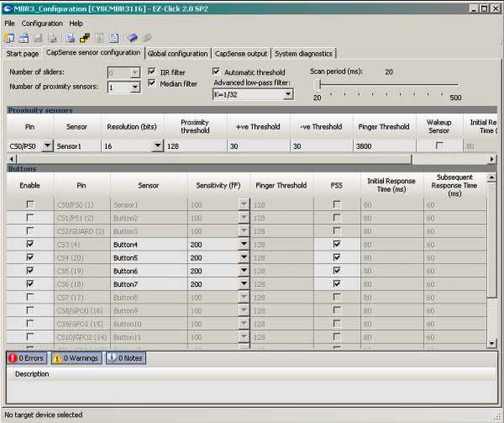Open the Configuration menu
Screen dimensions: 504x423
click(42, 24)
